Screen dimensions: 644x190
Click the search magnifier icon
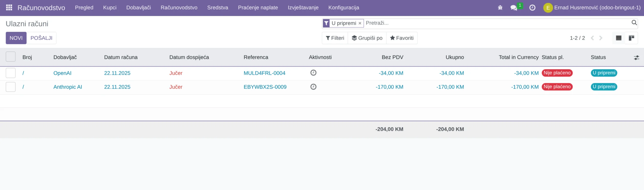(x=634, y=23)
